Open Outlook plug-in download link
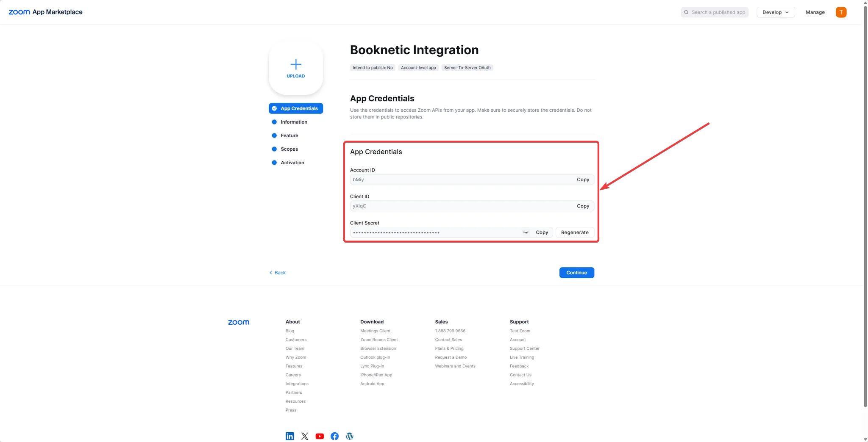The width and height of the screenshot is (868, 442). pos(375,357)
